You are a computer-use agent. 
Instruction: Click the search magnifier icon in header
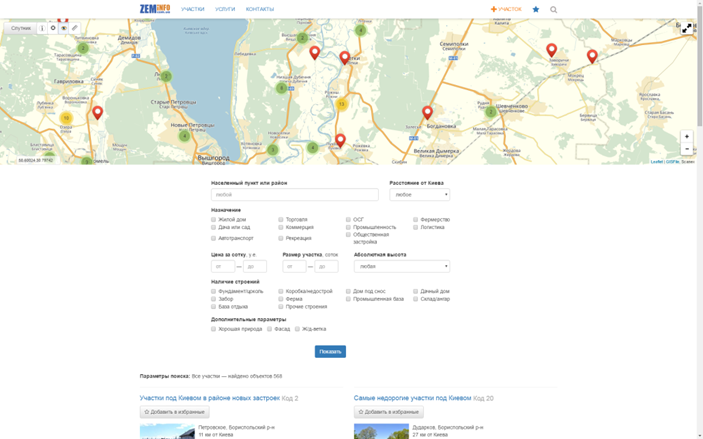tap(553, 9)
